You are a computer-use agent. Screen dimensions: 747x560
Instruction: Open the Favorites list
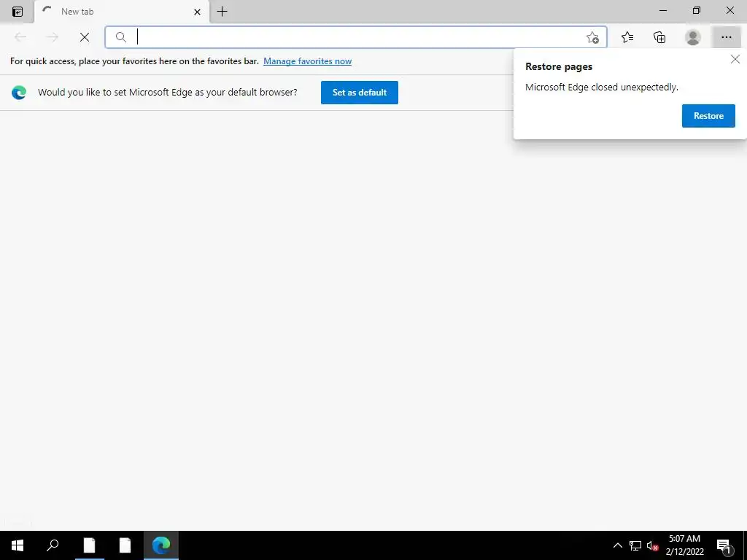(627, 37)
